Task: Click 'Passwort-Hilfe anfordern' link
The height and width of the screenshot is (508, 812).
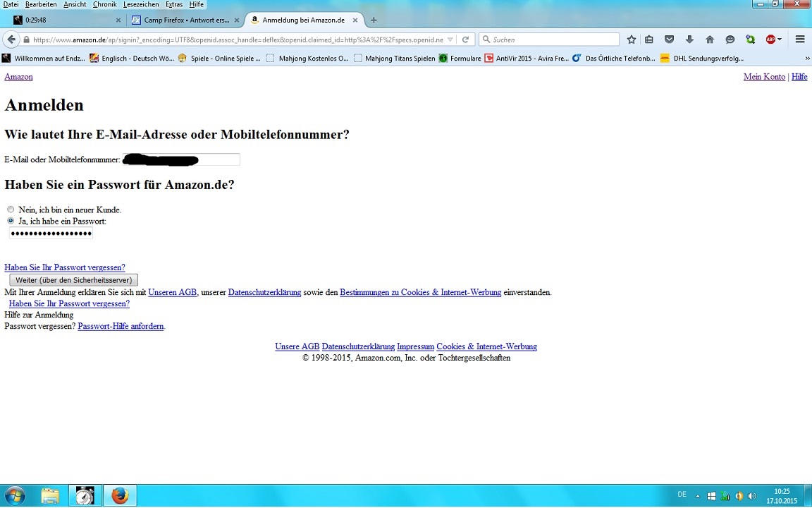Action: (x=121, y=326)
